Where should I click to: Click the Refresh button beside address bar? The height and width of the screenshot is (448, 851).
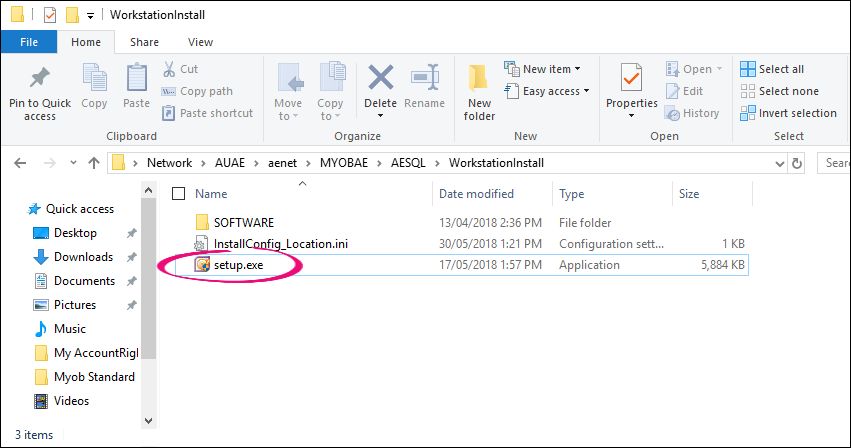[797, 163]
